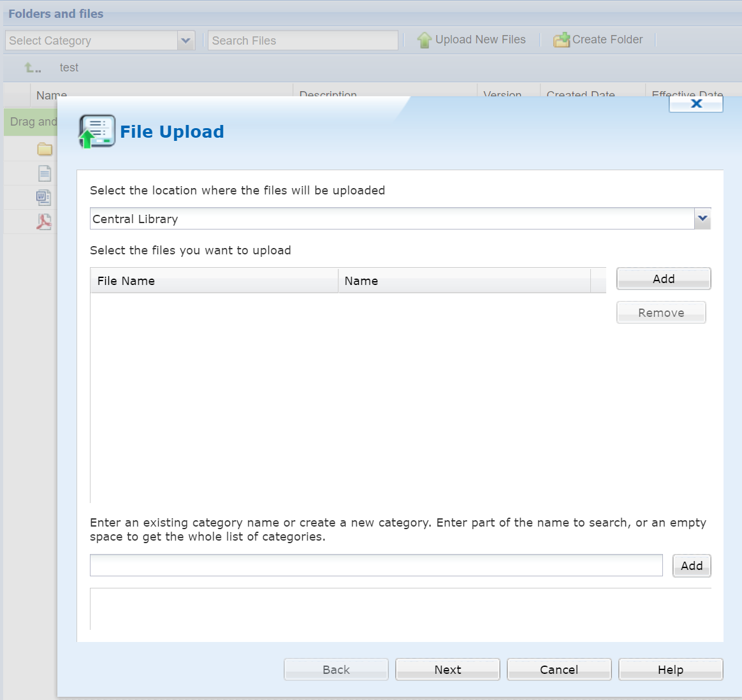The height and width of the screenshot is (700, 742).
Task: Open the Select Category dropdown arrow
Action: pos(186,41)
